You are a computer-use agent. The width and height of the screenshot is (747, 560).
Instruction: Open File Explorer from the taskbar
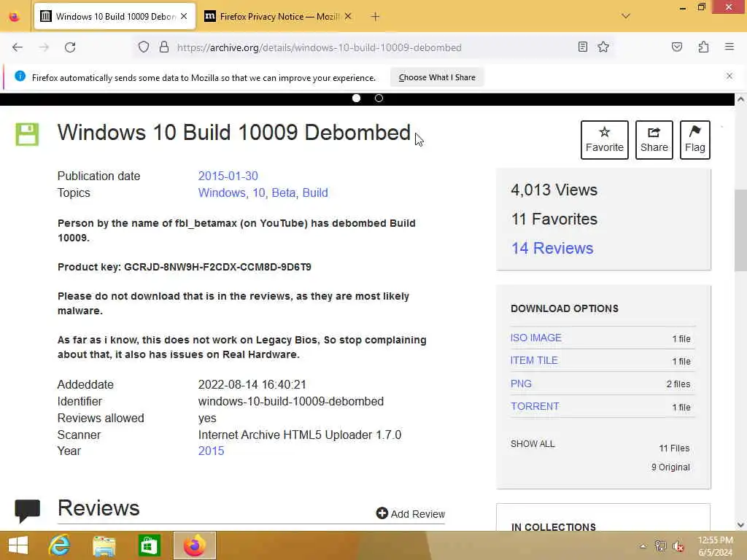click(104, 545)
